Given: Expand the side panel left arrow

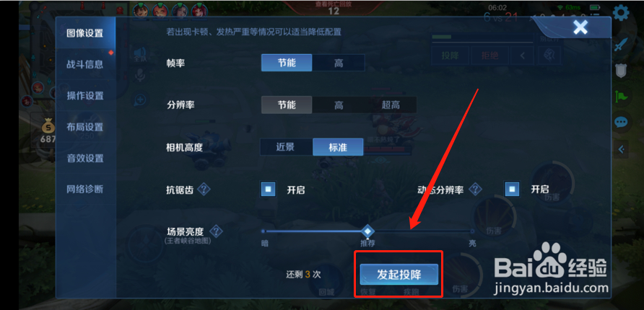Looking at the screenshot, I should (x=621, y=149).
